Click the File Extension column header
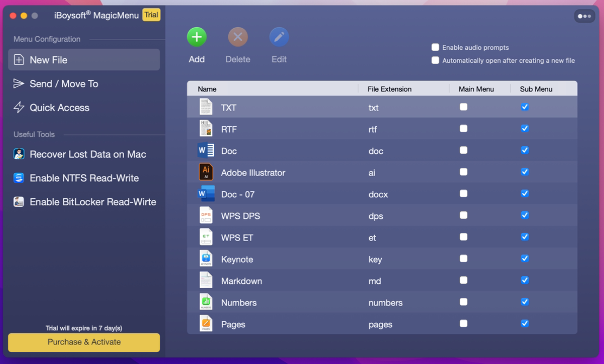 tap(389, 89)
